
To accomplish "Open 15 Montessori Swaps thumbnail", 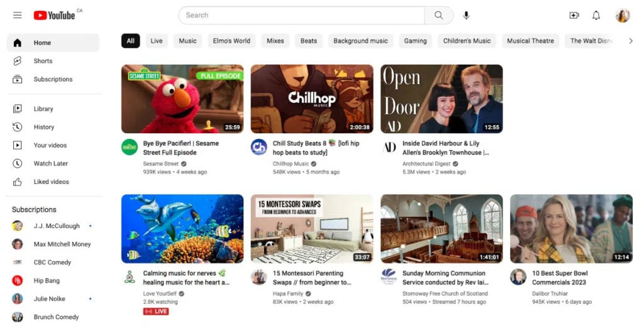I will (312, 229).
